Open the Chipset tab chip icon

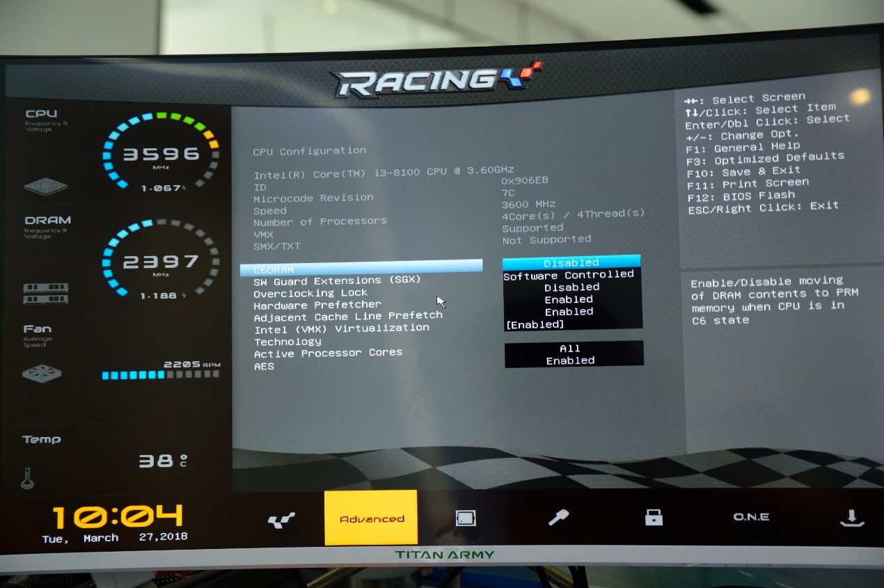click(x=465, y=518)
